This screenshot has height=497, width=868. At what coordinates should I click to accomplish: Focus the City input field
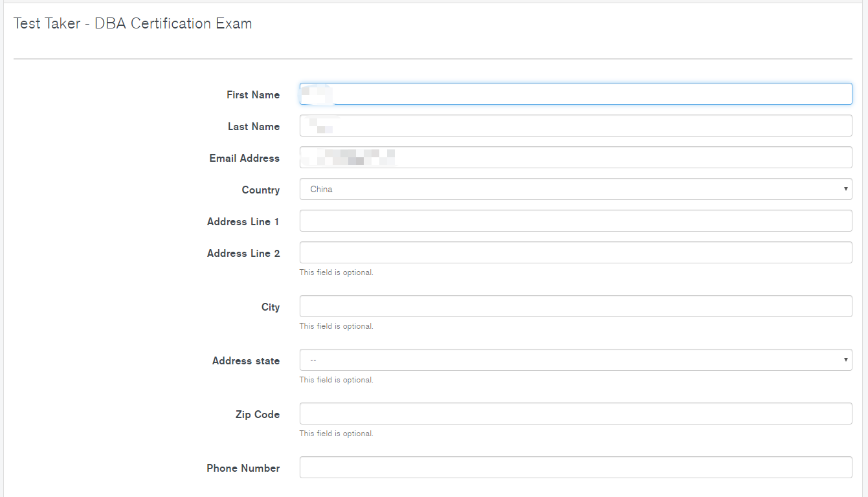coord(575,306)
